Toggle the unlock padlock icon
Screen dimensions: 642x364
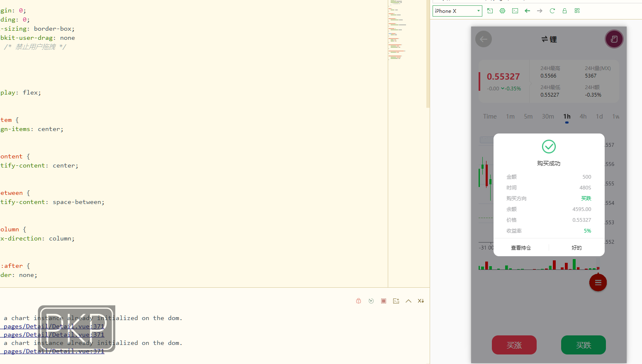tap(564, 11)
